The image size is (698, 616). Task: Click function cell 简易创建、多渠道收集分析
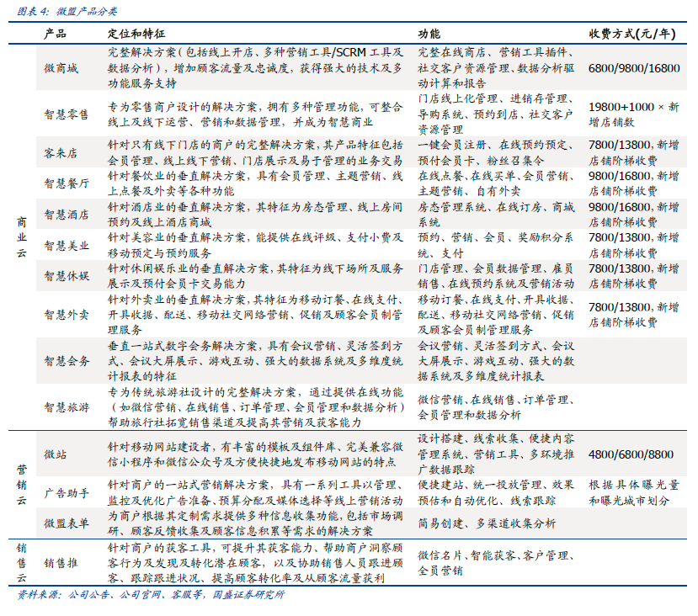click(487, 523)
